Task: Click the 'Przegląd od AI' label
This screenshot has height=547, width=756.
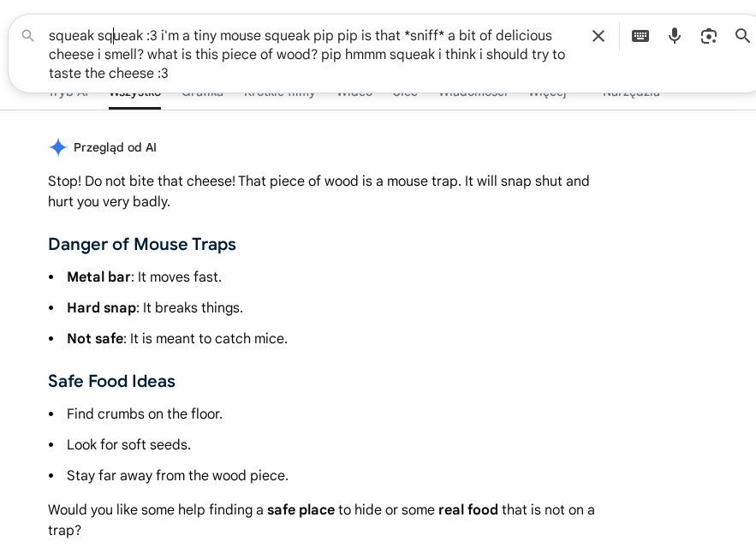Action: (x=115, y=147)
